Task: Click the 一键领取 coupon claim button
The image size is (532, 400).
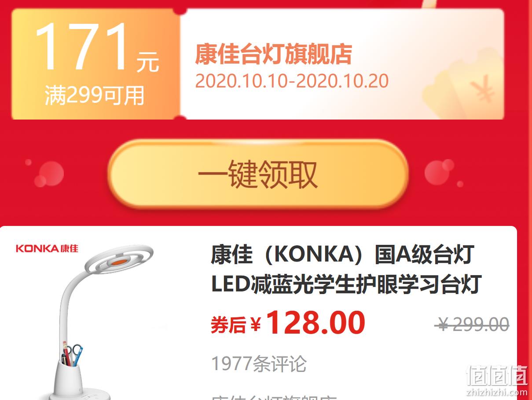Action: click(258, 174)
